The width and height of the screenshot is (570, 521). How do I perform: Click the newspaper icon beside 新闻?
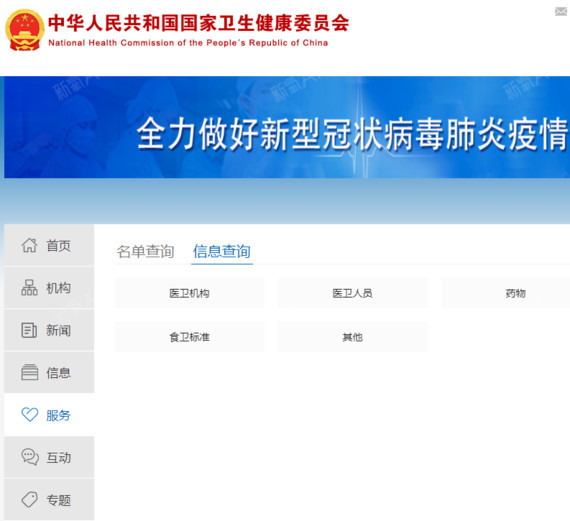tap(29, 330)
